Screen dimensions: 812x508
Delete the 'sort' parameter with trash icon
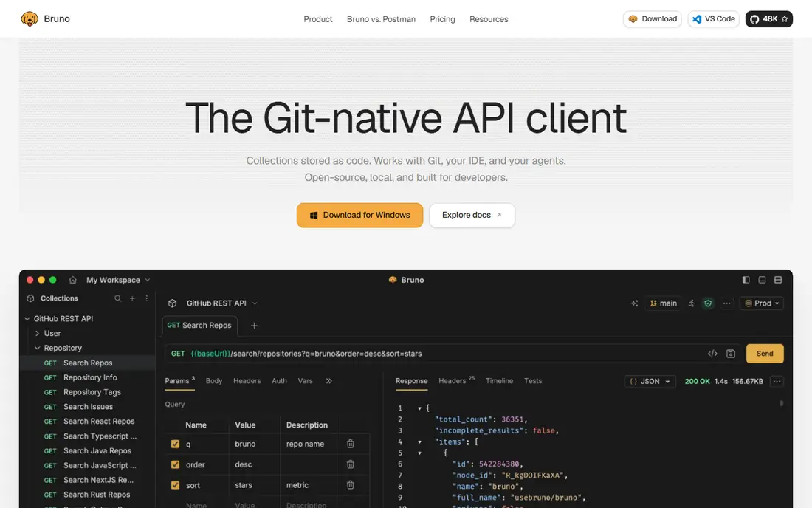pos(351,485)
